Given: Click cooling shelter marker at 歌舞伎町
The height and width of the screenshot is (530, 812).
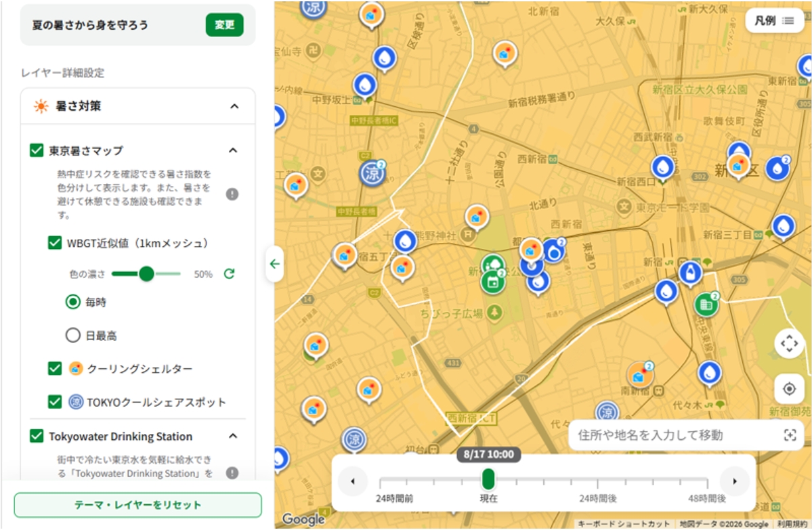Looking at the screenshot, I should pyautogui.click(x=738, y=167).
